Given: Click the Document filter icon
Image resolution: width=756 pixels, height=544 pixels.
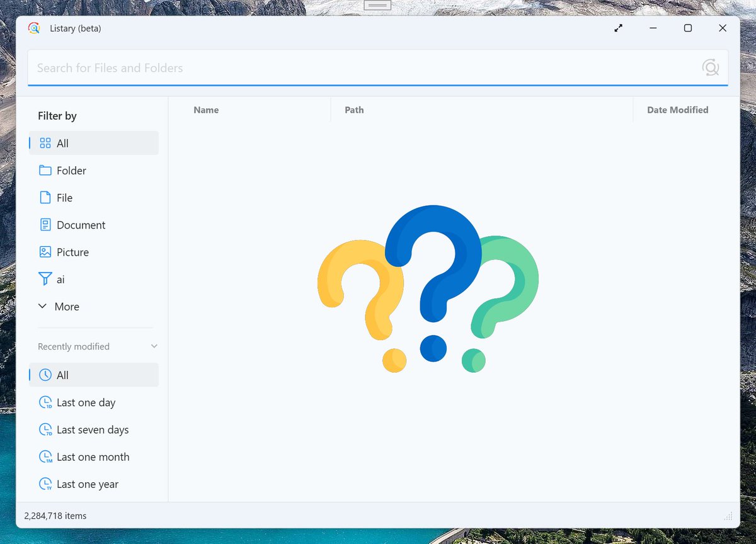Looking at the screenshot, I should pyautogui.click(x=45, y=224).
